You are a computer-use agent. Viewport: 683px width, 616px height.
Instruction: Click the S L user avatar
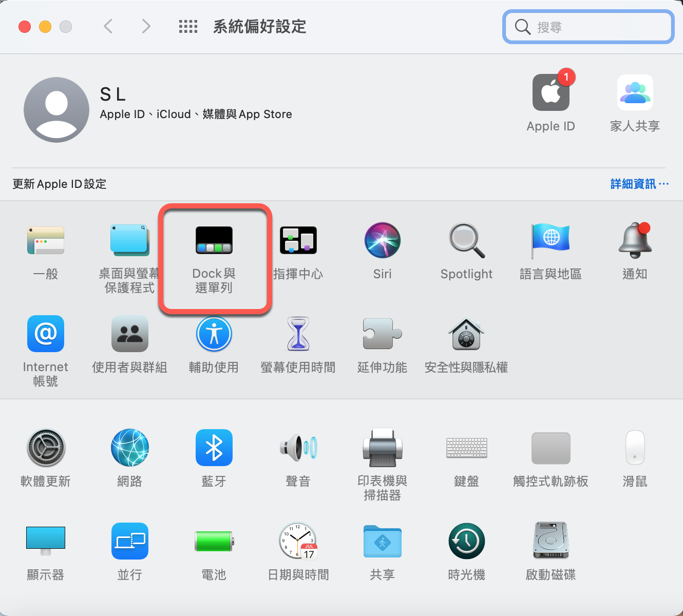point(56,110)
